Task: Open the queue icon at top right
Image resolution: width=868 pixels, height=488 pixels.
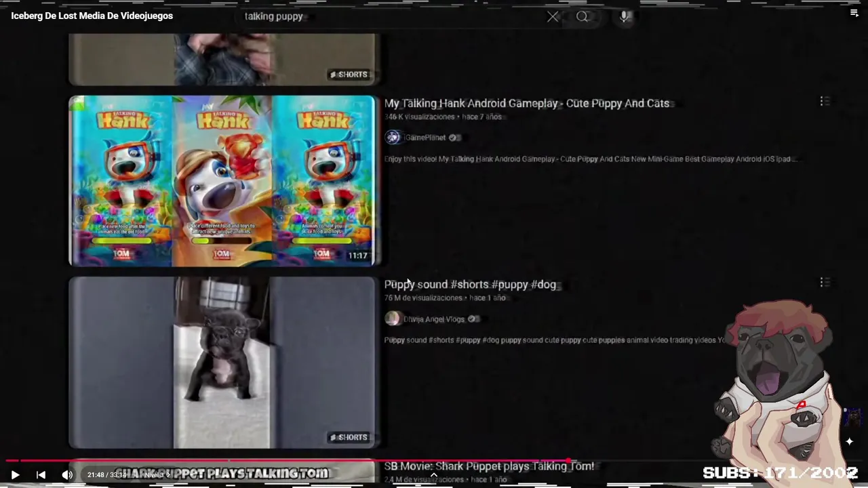Action: click(854, 13)
